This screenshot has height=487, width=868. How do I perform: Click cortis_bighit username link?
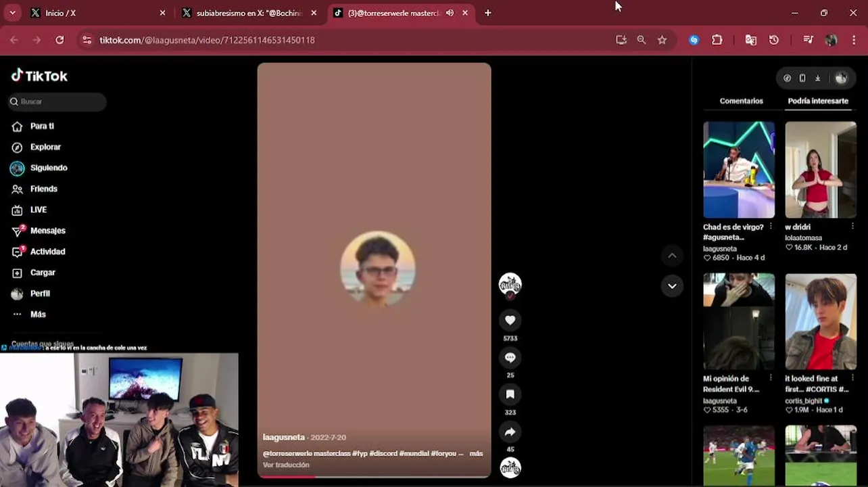[x=804, y=400]
